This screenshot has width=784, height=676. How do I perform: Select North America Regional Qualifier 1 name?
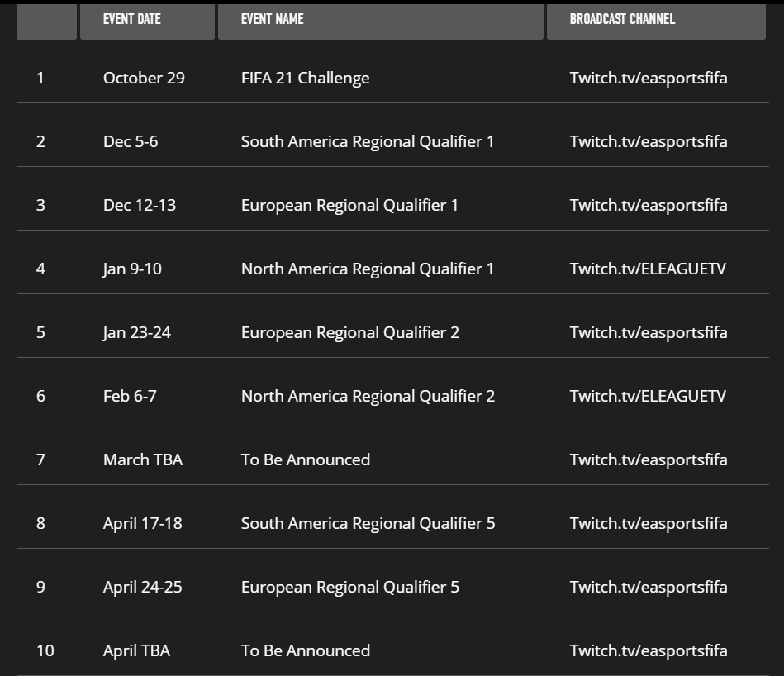pos(368,269)
